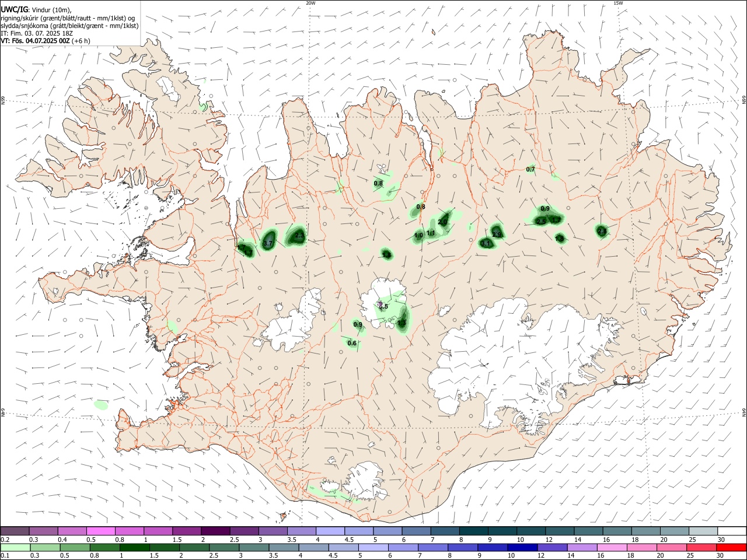Click the UWC/IG title text
The height and width of the screenshot is (560, 747).
(14, 9)
